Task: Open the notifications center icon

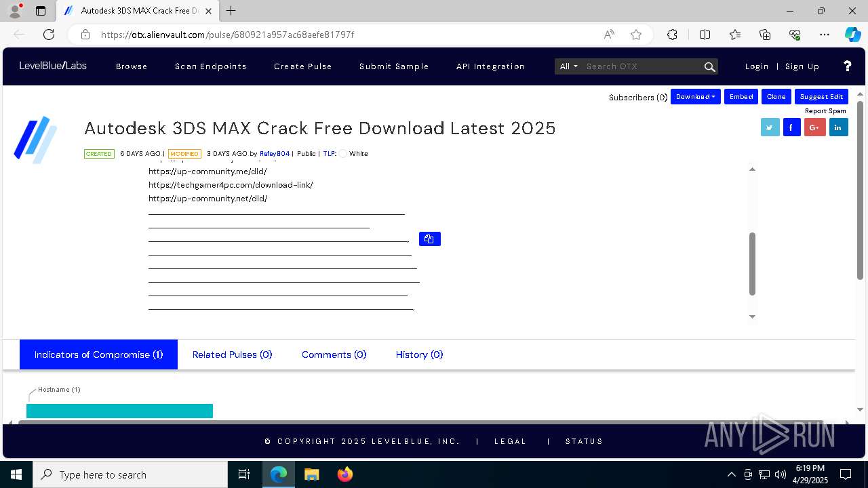Action: [x=846, y=474]
